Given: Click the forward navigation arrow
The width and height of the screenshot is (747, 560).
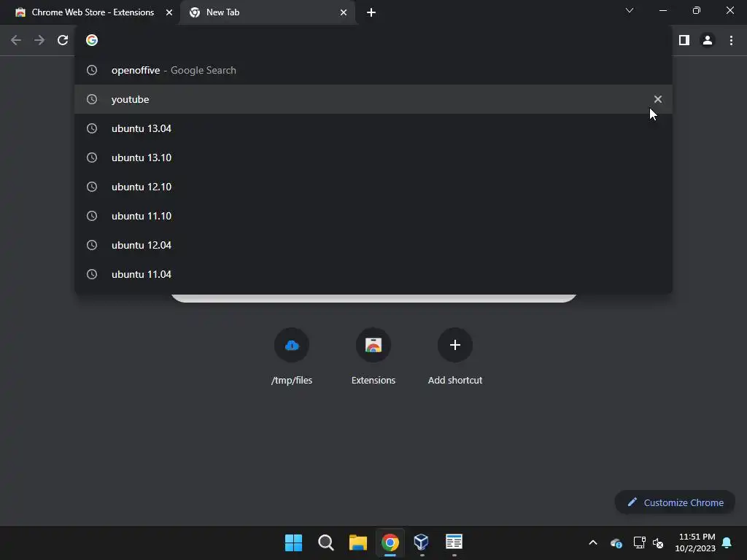Looking at the screenshot, I should [x=39, y=41].
